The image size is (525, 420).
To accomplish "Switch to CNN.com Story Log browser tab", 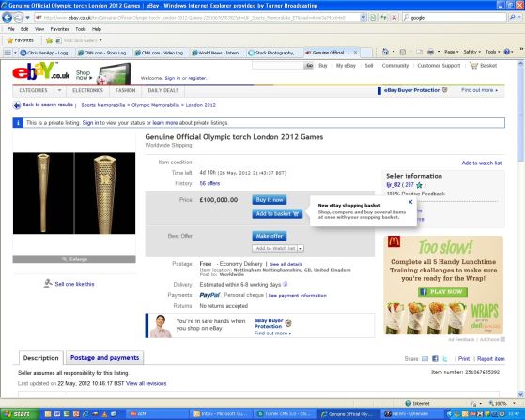I will (x=104, y=53).
